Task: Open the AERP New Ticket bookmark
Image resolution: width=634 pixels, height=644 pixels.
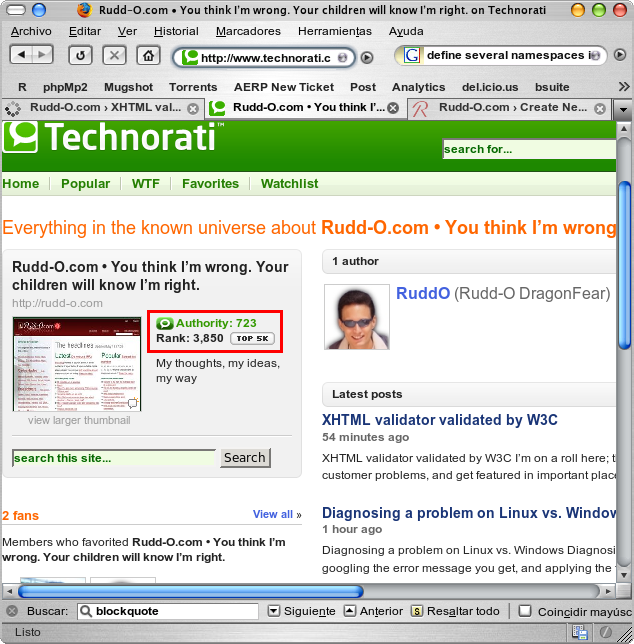Action: (x=284, y=87)
